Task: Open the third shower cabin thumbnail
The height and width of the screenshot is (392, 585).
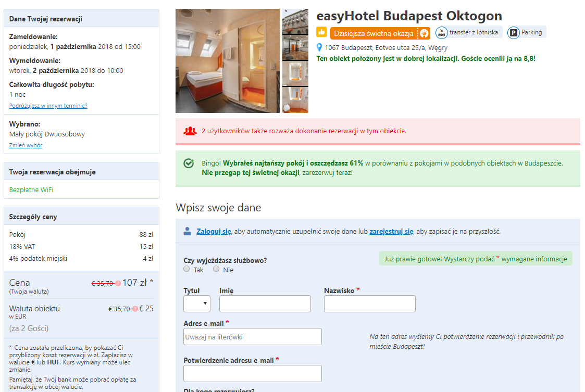Action: coord(295,73)
